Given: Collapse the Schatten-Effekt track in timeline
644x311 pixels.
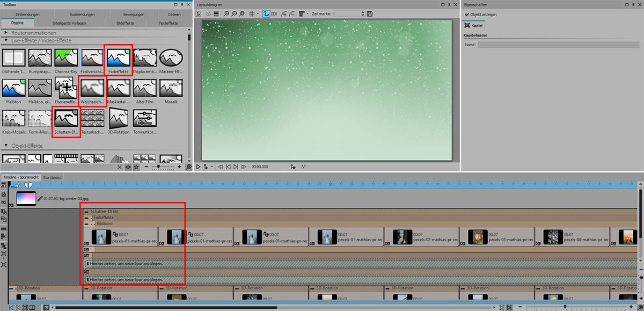Looking at the screenshot, I should [86, 212].
